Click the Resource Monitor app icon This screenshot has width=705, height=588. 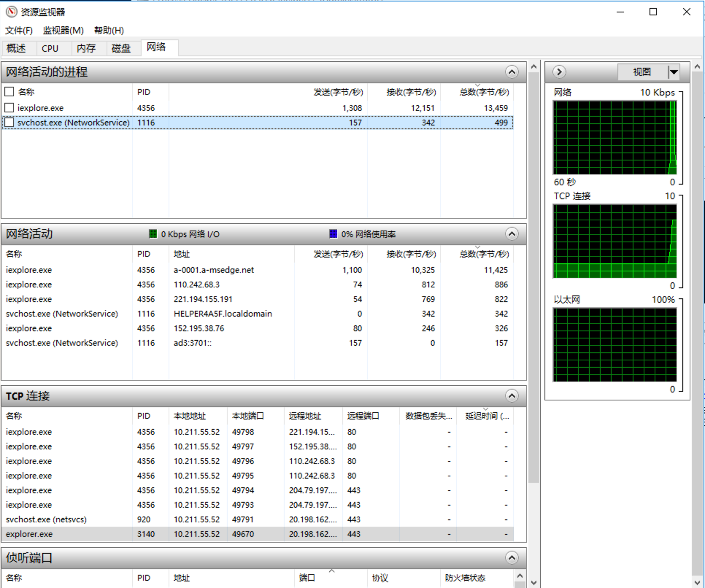tap(11, 12)
